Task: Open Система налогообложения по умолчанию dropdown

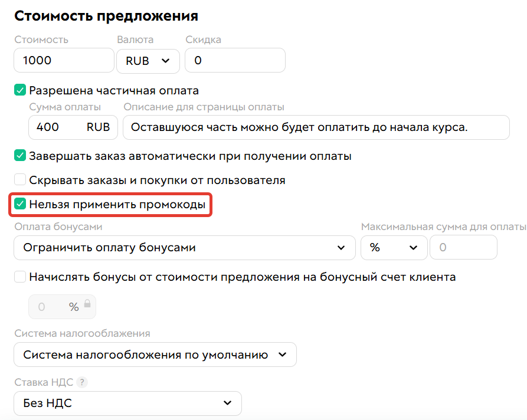Action: click(x=155, y=355)
